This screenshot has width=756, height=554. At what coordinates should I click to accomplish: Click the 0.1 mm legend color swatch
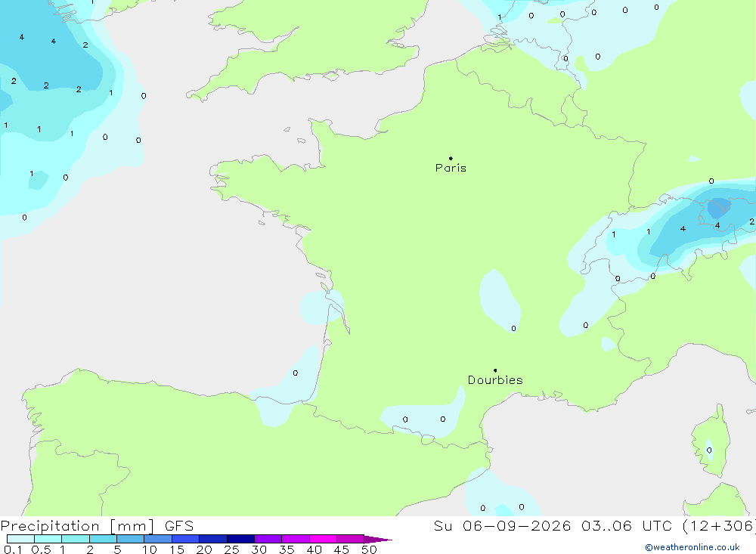tap(20, 539)
